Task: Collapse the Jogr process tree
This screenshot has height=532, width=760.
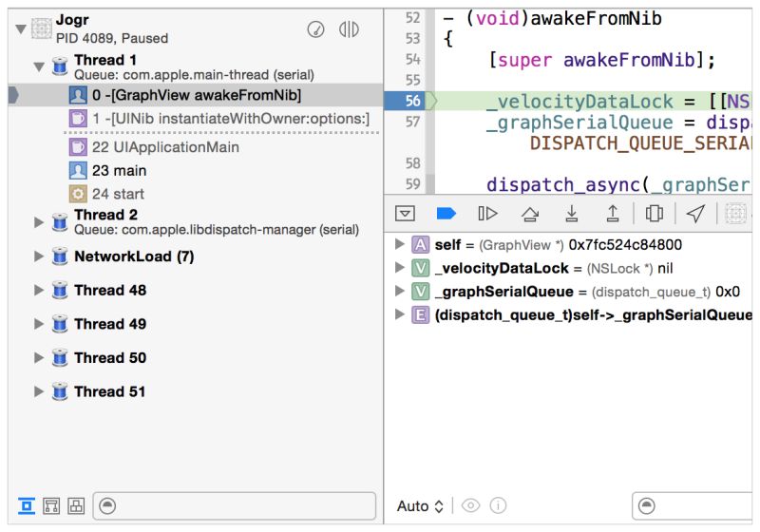Action: pyautogui.click(x=21, y=29)
